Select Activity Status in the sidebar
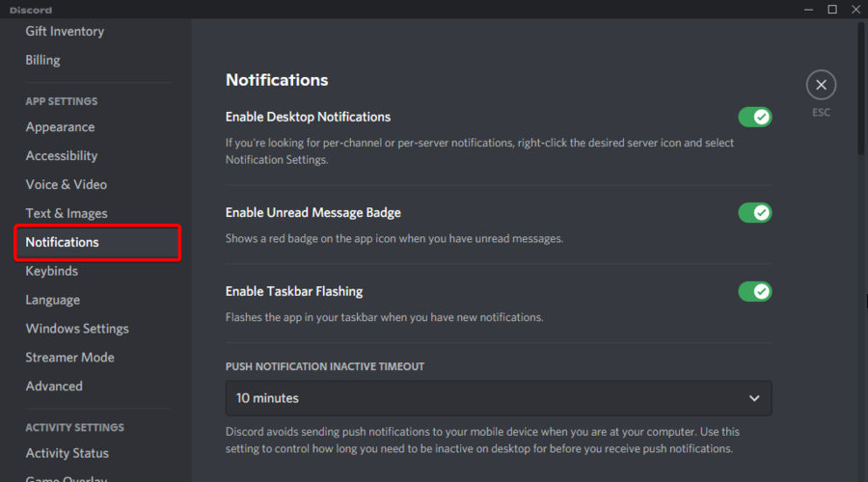The width and height of the screenshot is (868, 482). click(x=67, y=453)
